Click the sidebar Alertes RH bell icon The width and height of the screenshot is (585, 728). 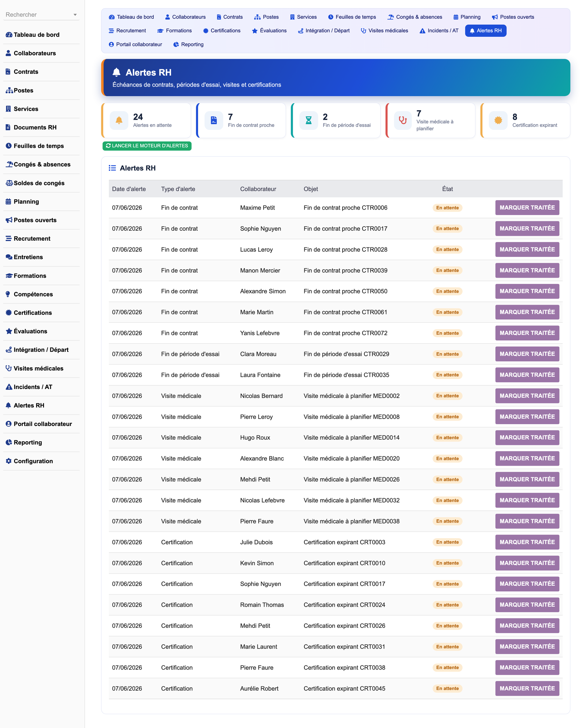pyautogui.click(x=8, y=405)
